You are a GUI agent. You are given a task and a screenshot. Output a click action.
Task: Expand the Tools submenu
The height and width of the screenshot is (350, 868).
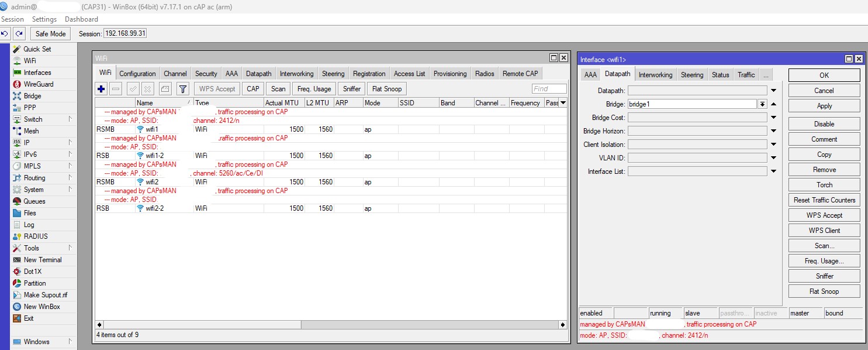(x=70, y=248)
